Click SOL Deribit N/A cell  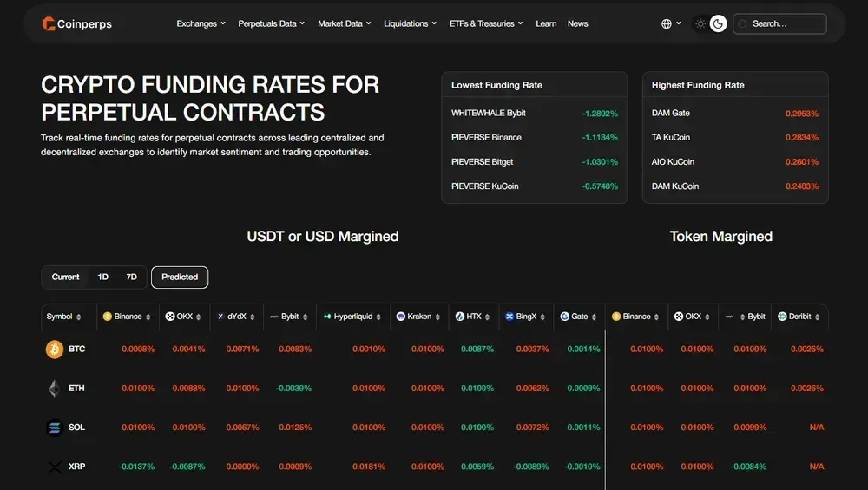pos(817,428)
